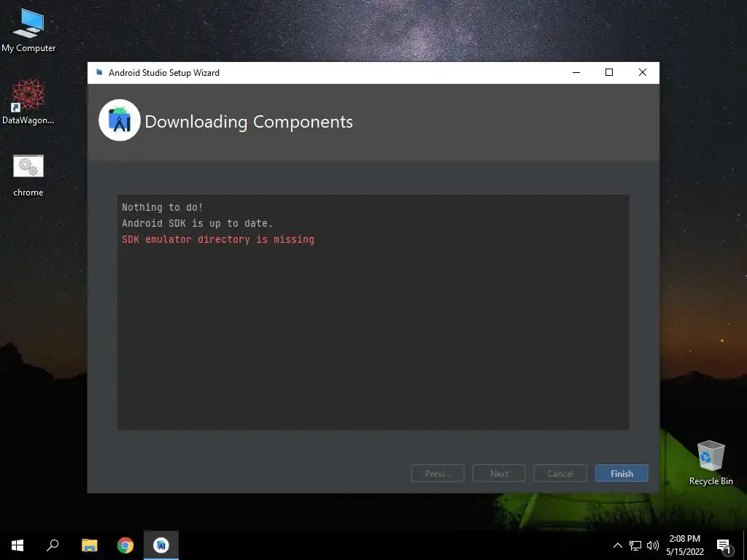Image resolution: width=747 pixels, height=560 pixels.
Task: Open File Explorer from taskbar
Action: coord(89,545)
